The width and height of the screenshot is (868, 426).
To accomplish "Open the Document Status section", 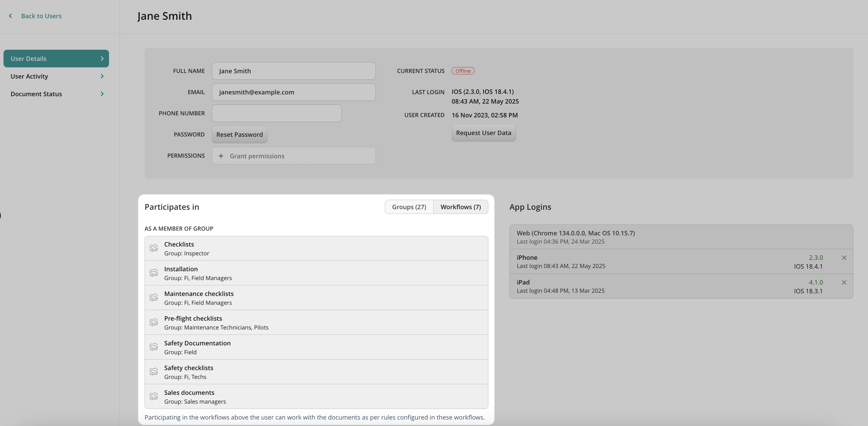I will pos(36,94).
